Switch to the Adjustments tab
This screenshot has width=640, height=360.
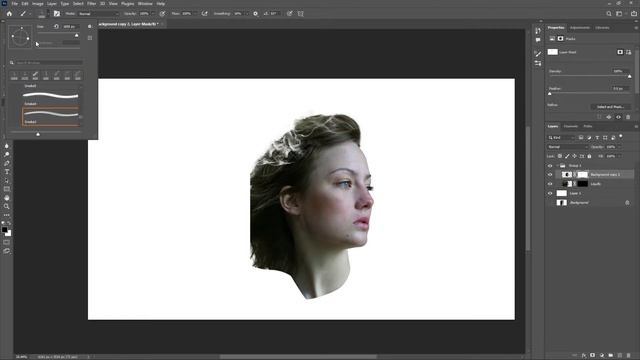click(x=580, y=28)
